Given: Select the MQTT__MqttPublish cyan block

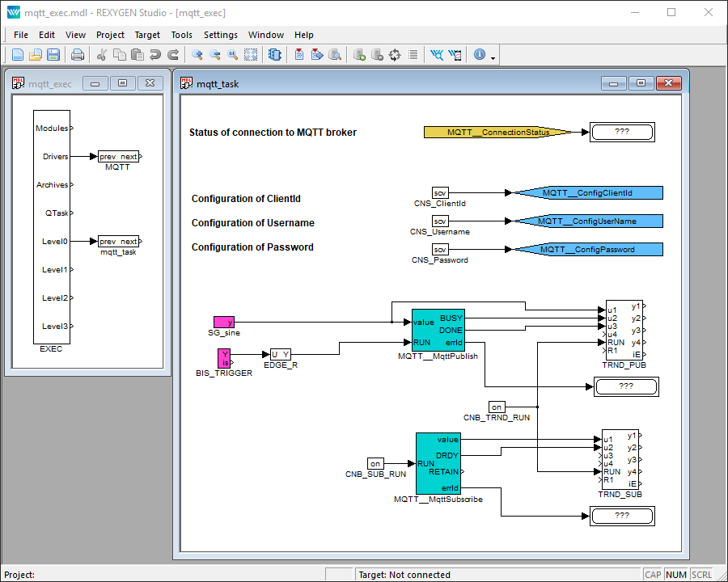Looking at the screenshot, I should (x=438, y=331).
